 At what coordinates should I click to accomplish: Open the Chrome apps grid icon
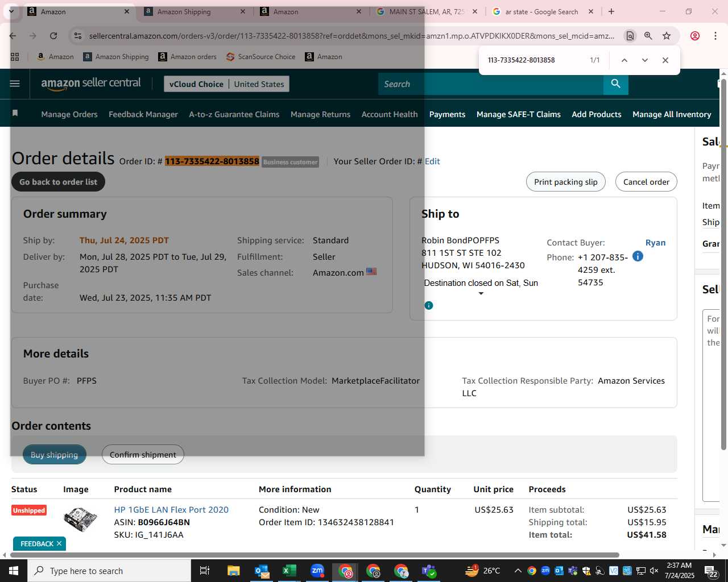point(15,57)
